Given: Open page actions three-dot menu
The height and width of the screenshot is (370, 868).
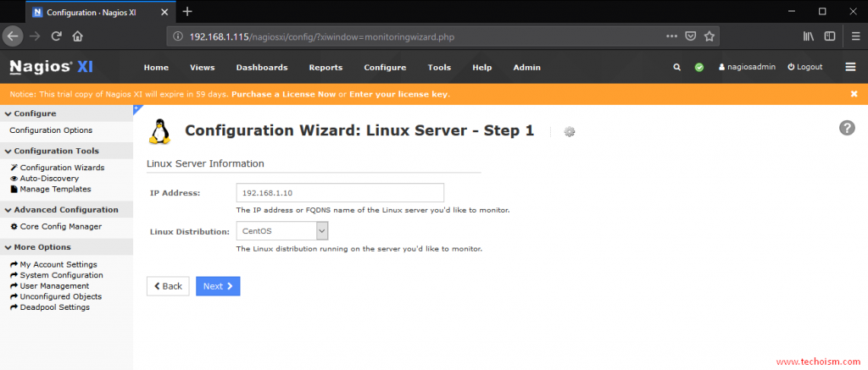Looking at the screenshot, I should [x=671, y=36].
